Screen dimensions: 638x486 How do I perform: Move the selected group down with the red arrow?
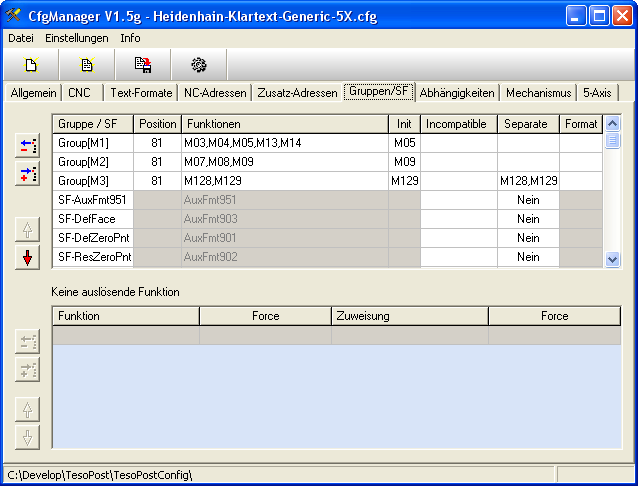point(27,258)
